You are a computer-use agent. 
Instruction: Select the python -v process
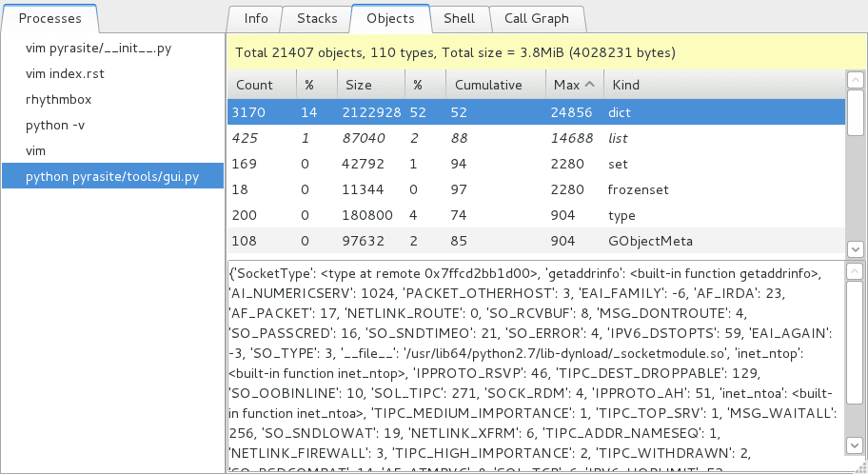point(112,125)
